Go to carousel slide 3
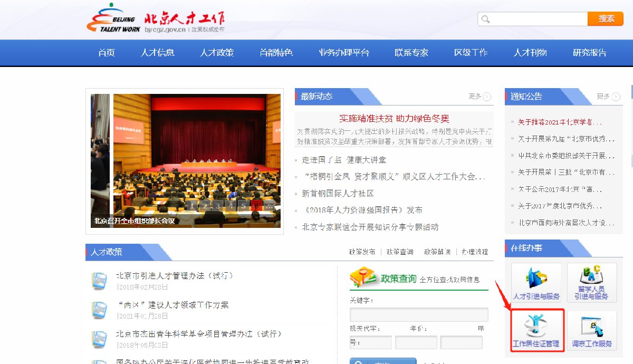 coord(218,206)
